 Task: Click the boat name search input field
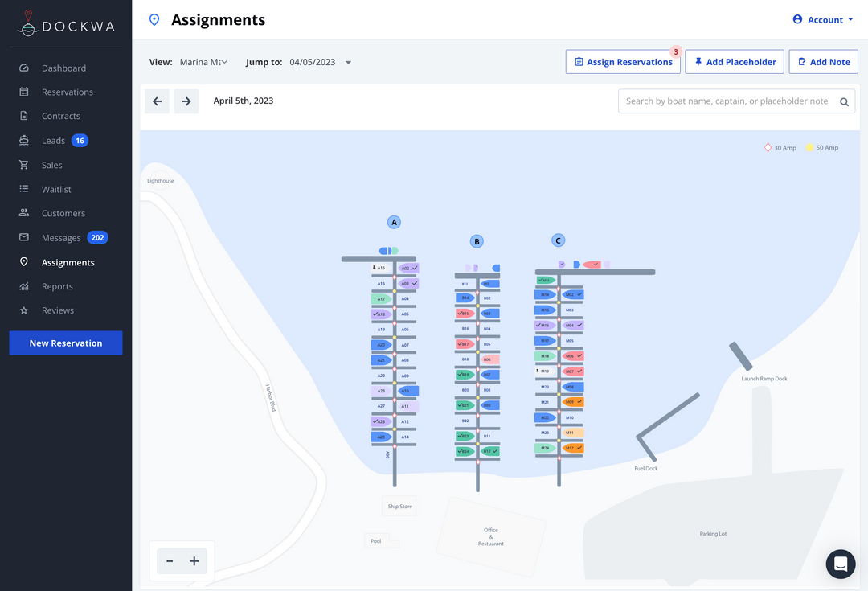[723, 101]
